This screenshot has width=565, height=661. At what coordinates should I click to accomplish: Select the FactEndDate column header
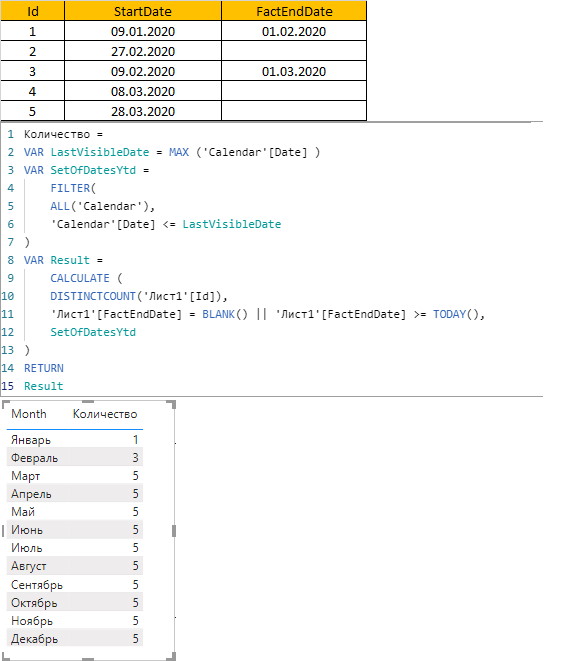[294, 11]
